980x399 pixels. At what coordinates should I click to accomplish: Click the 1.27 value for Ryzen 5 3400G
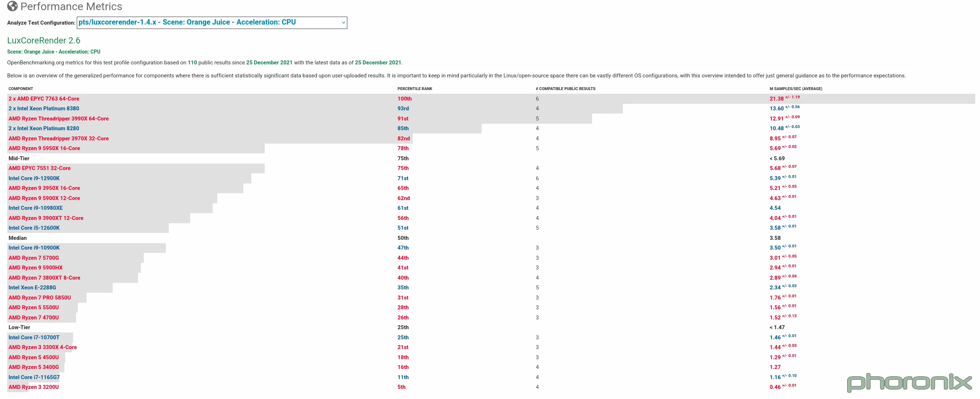775,368
